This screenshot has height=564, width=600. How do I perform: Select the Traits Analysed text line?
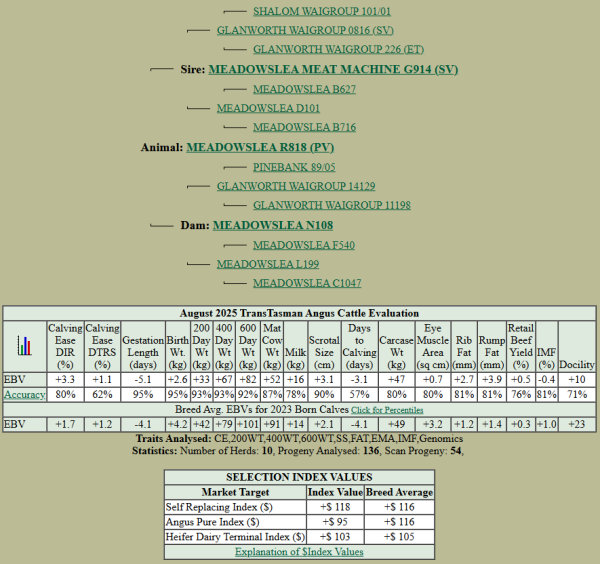pyautogui.click(x=299, y=438)
